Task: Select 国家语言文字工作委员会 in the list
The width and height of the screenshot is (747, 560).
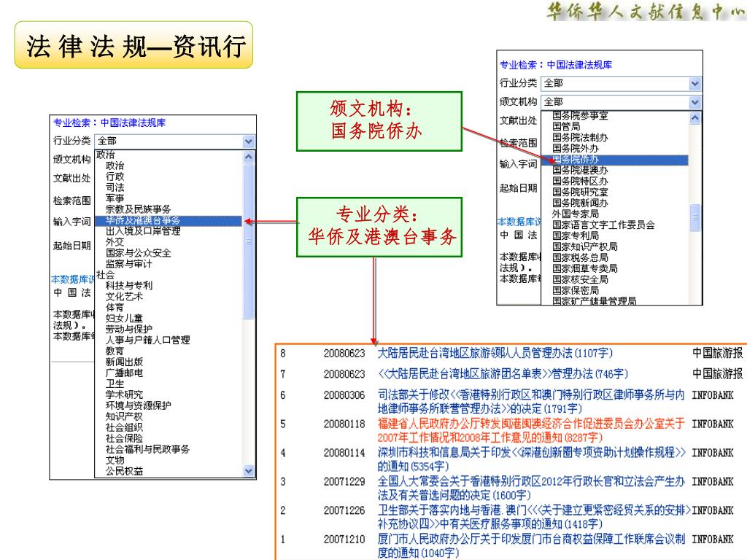Action: 603,225
